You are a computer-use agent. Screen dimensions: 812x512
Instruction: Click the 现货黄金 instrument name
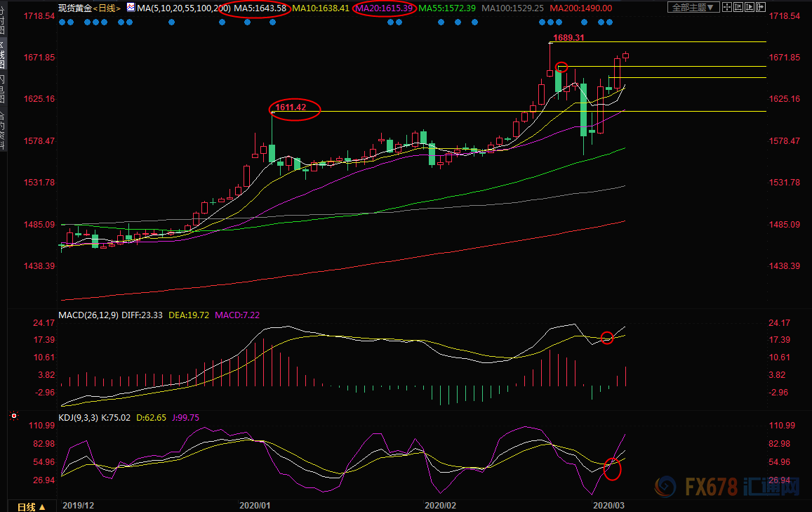click(75, 8)
